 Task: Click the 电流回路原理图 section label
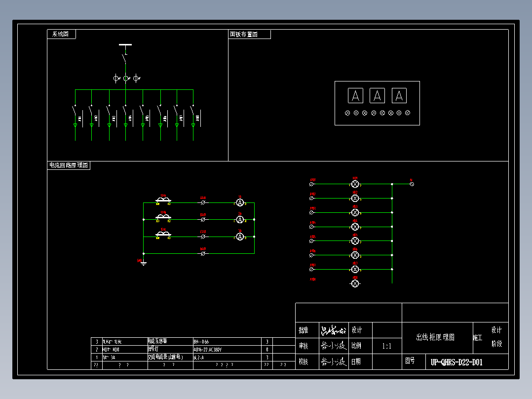click(69, 165)
